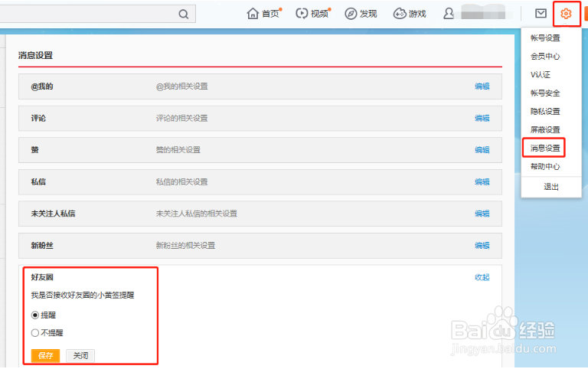
Task: Open 隐私设置 from the dropdown
Action: pos(545,111)
